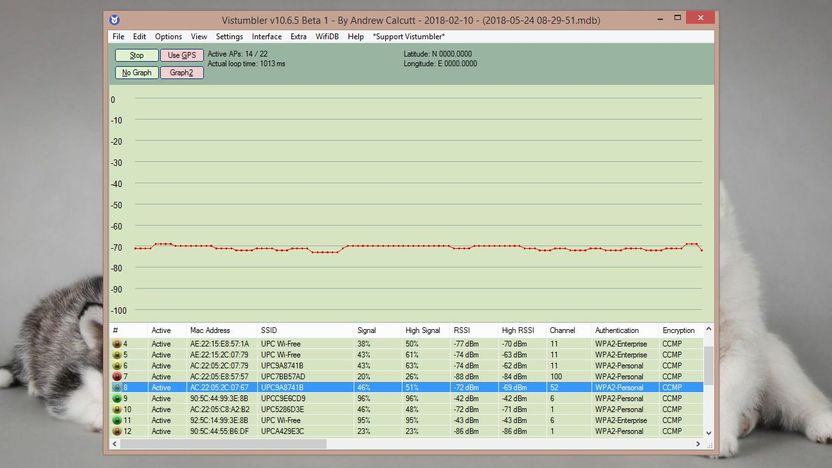
Task: Sort by the Encryption column header
Action: 681,330
